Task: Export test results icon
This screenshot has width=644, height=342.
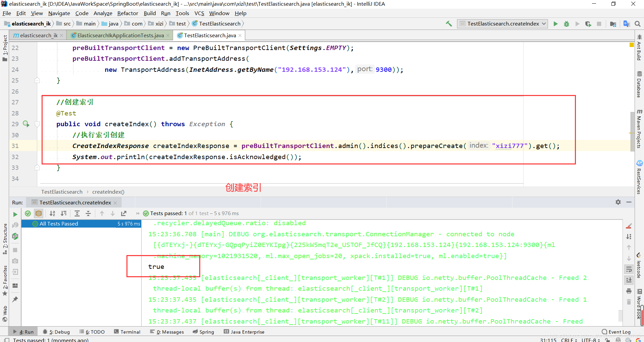Action: [x=124, y=213]
